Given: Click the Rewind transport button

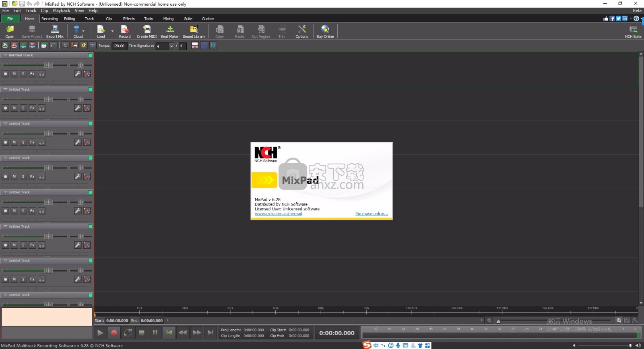Looking at the screenshot, I should (183, 332).
